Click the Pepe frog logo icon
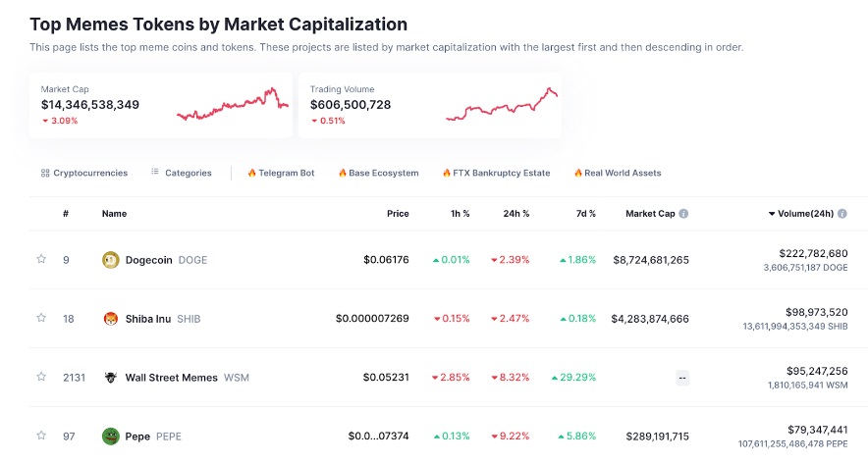This screenshot has height=464, width=868. coord(110,437)
